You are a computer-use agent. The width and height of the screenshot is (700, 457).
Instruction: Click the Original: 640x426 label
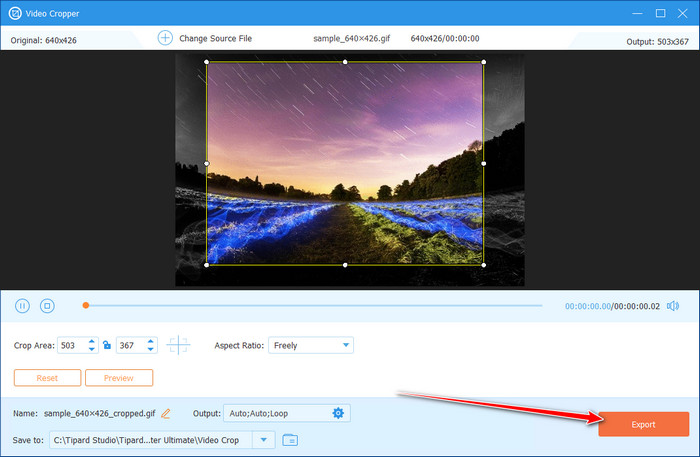click(44, 40)
